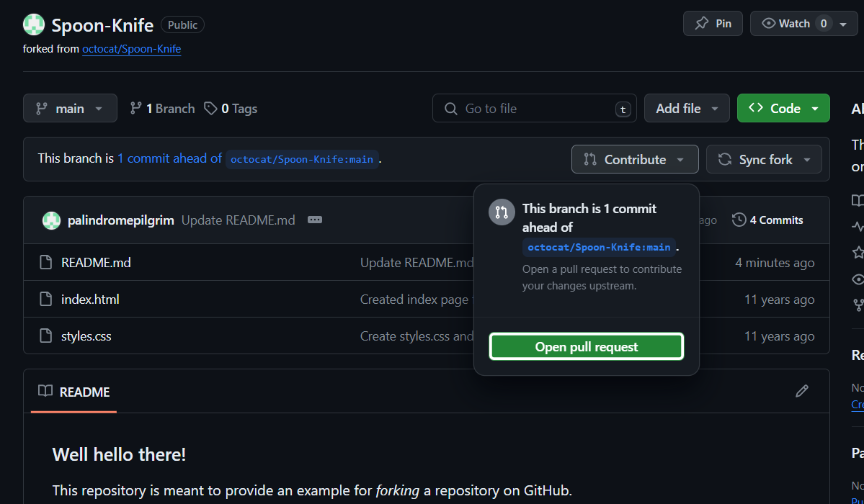Expand the Sync fork menu

[764, 160]
